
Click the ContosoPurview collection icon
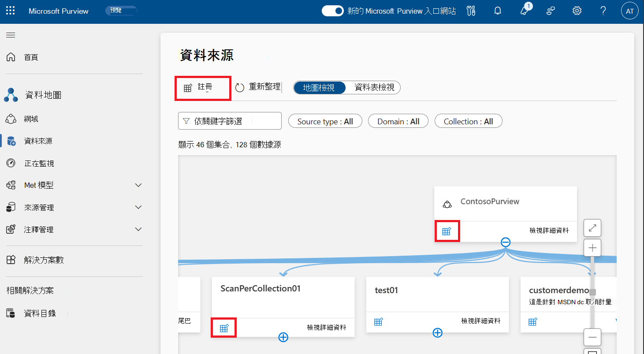(x=447, y=205)
